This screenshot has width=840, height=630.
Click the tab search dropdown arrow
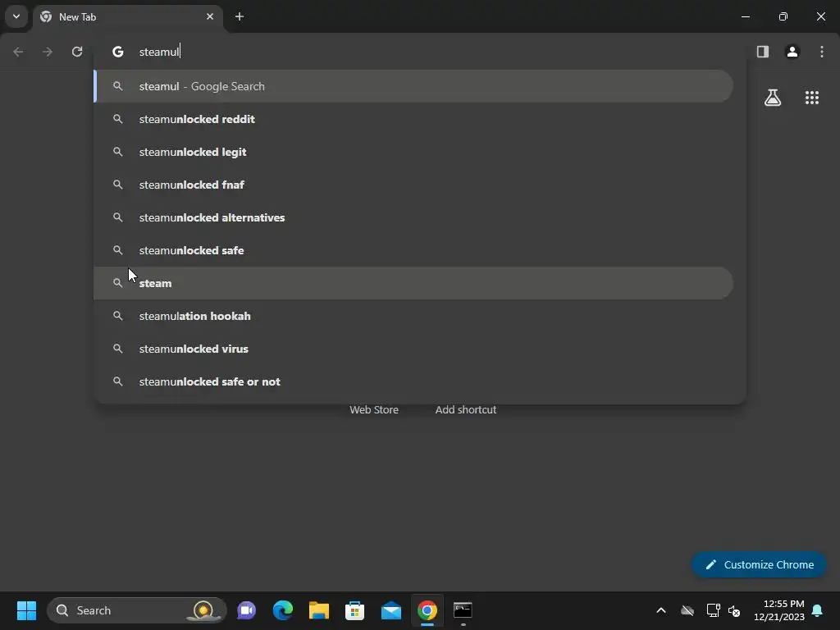[16, 16]
